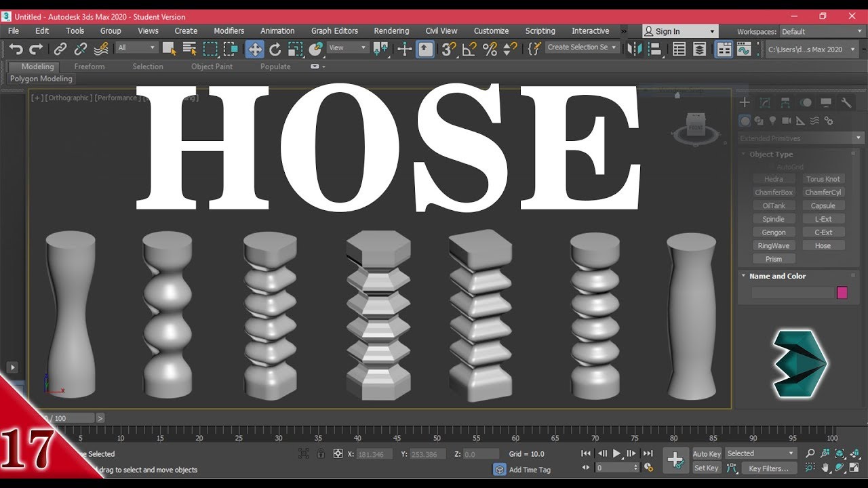Activate the Select and Rotate tool
Screen dimensions: 868x488
[275, 49]
